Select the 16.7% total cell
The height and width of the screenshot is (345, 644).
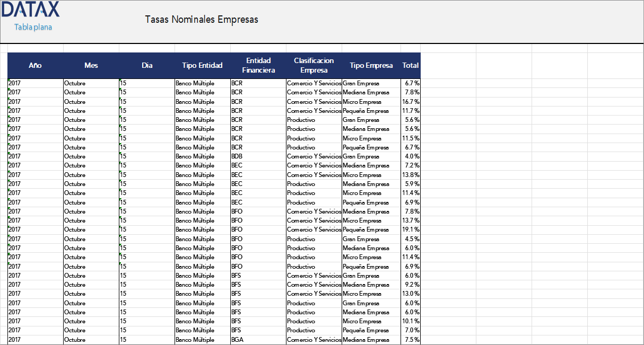(x=411, y=102)
